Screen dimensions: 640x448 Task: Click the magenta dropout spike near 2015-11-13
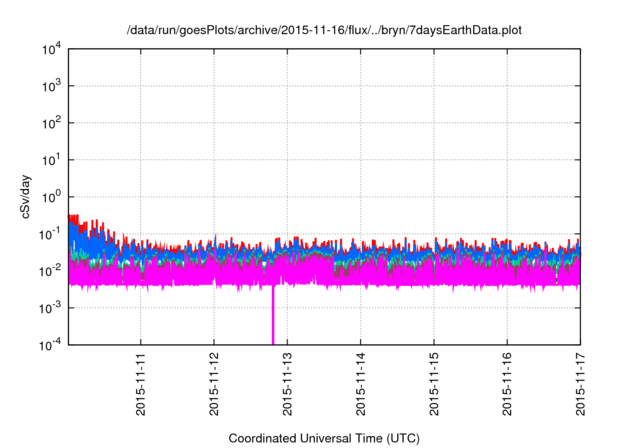point(273,315)
